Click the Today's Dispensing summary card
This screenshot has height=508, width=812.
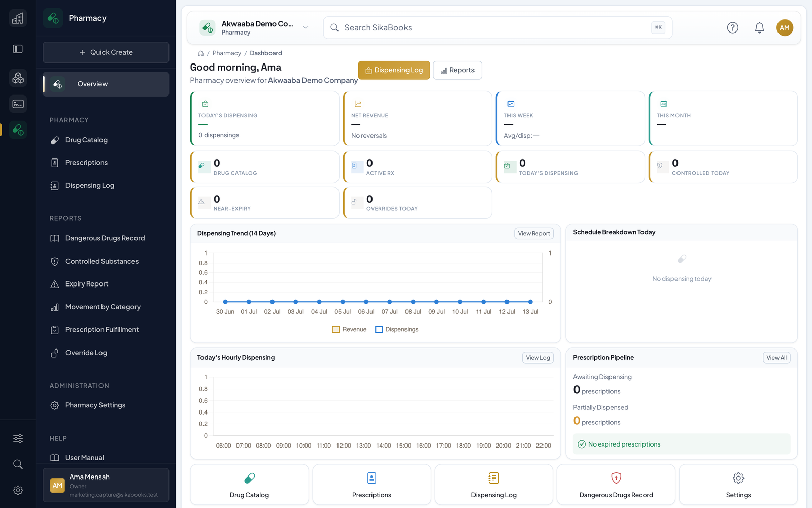click(x=264, y=118)
